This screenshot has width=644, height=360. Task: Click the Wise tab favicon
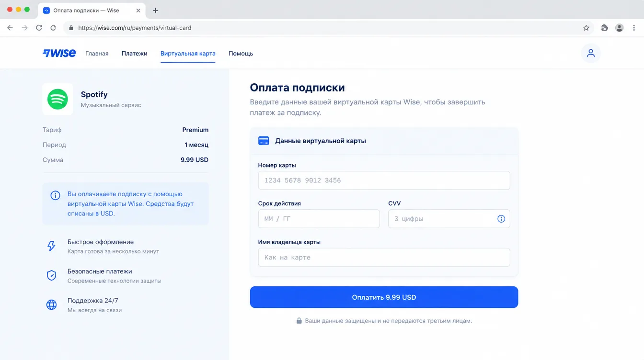click(x=46, y=10)
